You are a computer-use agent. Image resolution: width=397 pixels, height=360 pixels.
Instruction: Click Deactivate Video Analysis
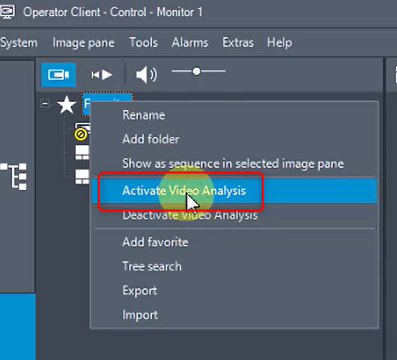click(x=235, y=215)
